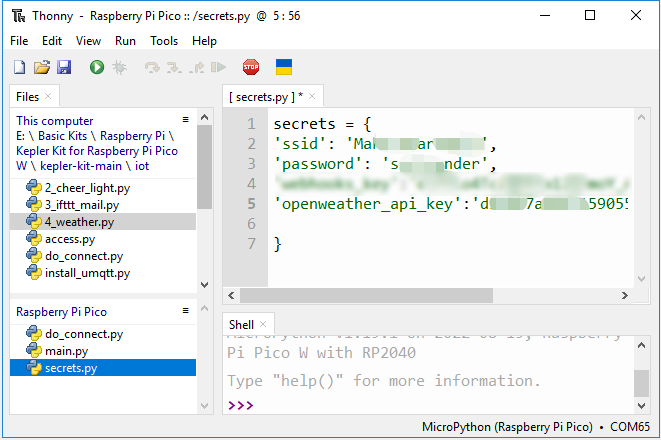Select secrets.py on Raspberry Pi Pico
661x440 pixels.
103,368
